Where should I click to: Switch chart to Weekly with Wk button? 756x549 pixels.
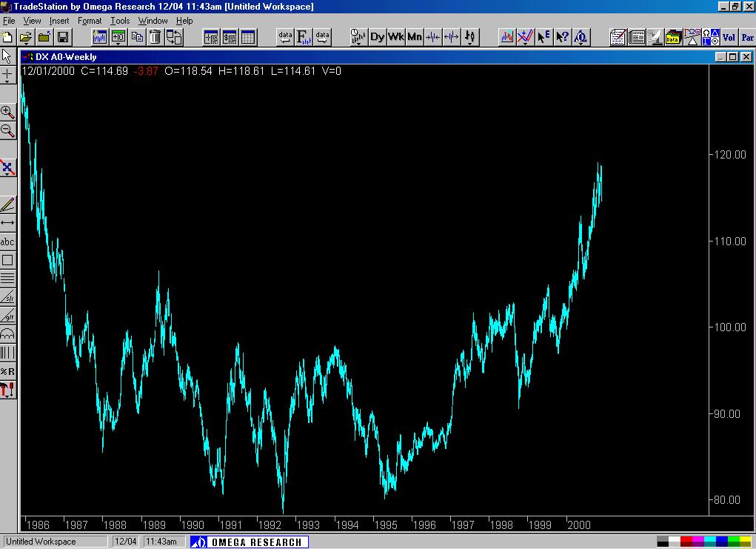click(x=396, y=36)
